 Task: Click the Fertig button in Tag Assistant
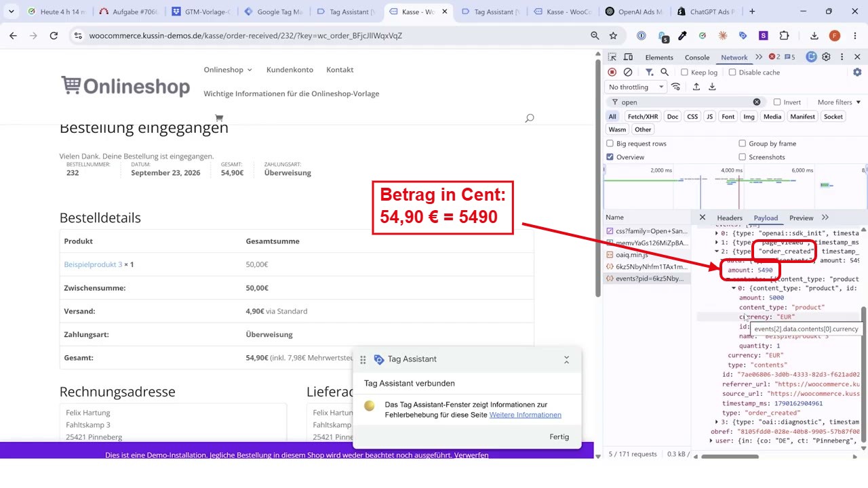coord(559,436)
